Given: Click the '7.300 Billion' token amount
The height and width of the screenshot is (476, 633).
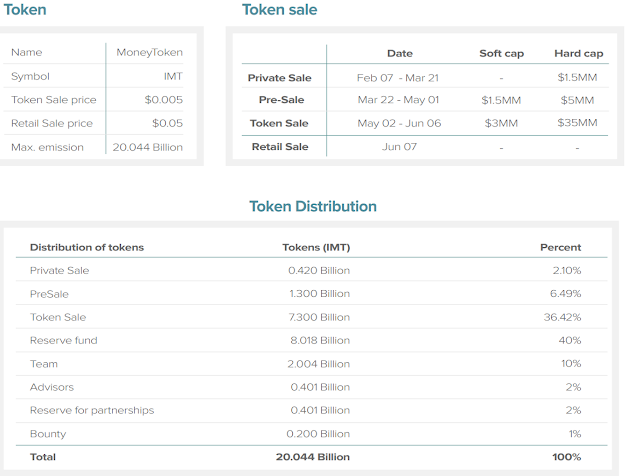Looking at the screenshot, I should coord(319,317).
